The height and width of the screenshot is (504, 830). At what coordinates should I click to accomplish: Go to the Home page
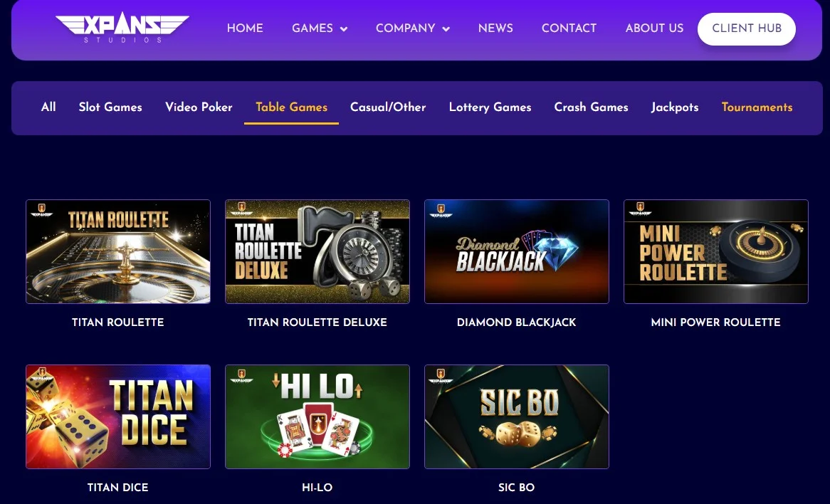click(245, 28)
